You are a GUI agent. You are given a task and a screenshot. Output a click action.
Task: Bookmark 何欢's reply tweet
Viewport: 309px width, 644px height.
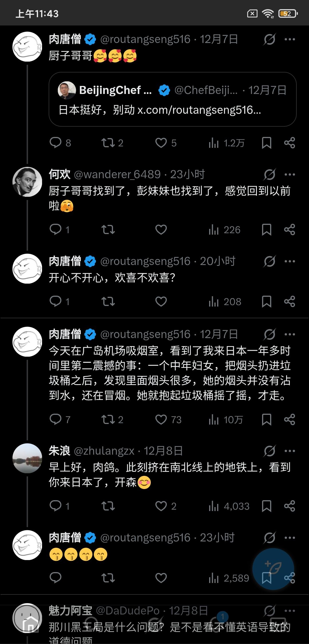point(266,229)
